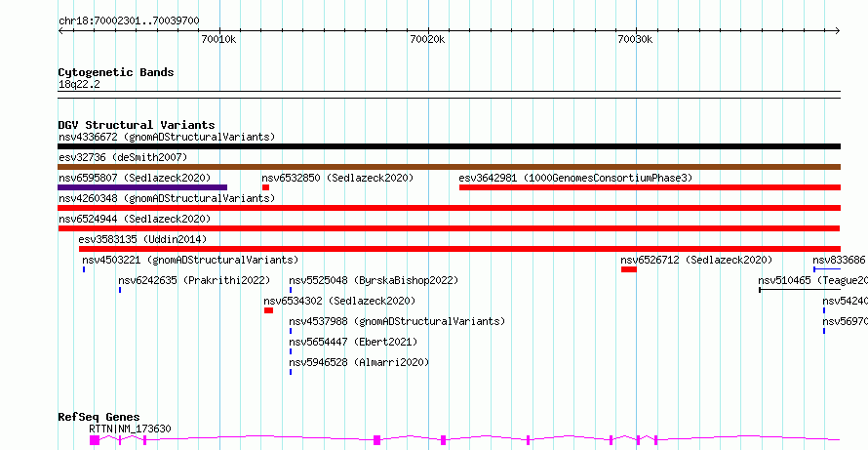Select the red nsv6534302 variant block

268,310
